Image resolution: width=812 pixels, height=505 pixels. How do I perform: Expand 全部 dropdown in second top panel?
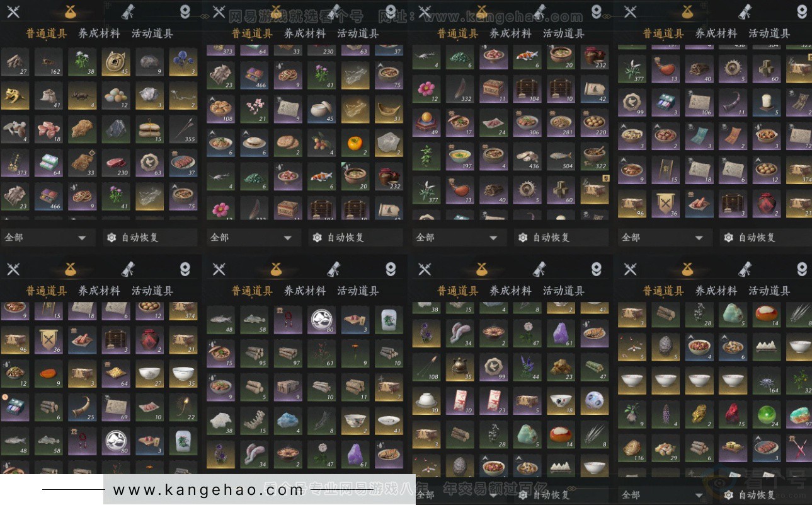point(251,238)
